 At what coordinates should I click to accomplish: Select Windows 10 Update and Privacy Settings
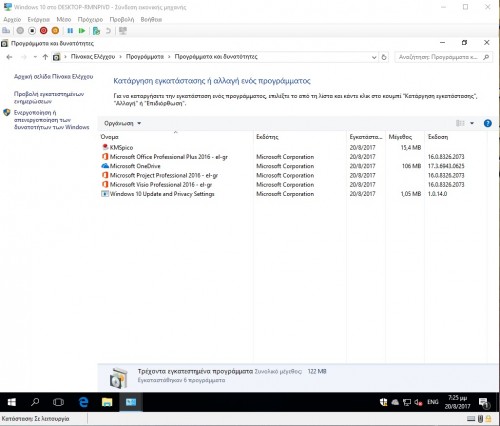click(162, 194)
